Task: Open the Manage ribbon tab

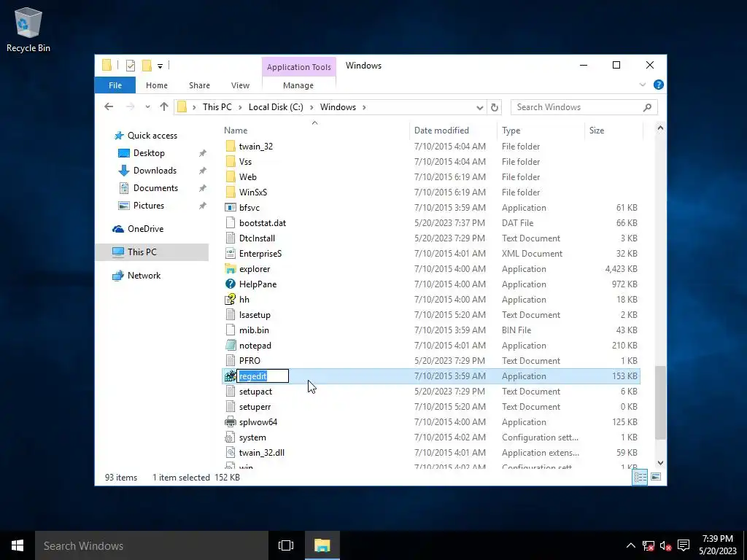Action: pos(298,85)
